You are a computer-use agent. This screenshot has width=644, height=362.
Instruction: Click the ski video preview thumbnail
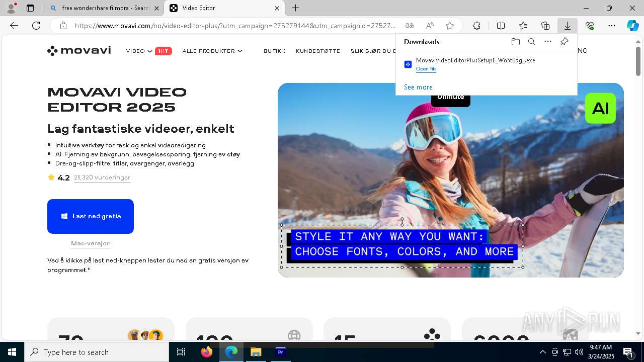tap(450, 180)
